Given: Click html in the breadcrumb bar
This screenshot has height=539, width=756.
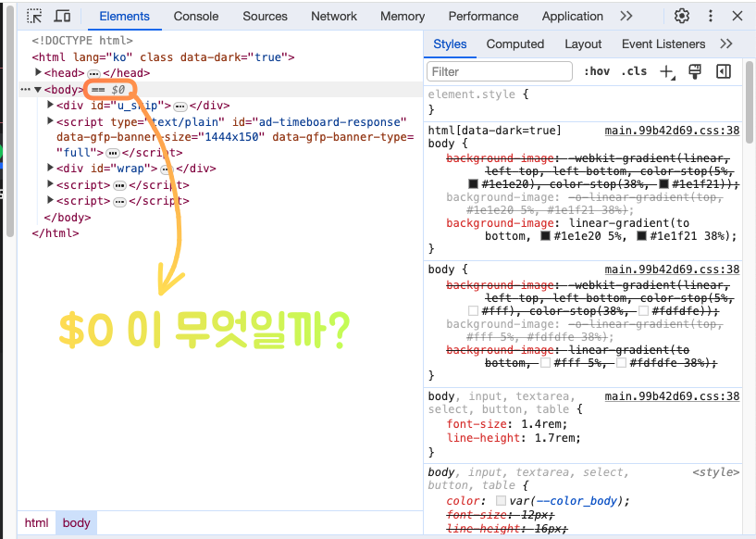Looking at the screenshot, I should click(37, 522).
